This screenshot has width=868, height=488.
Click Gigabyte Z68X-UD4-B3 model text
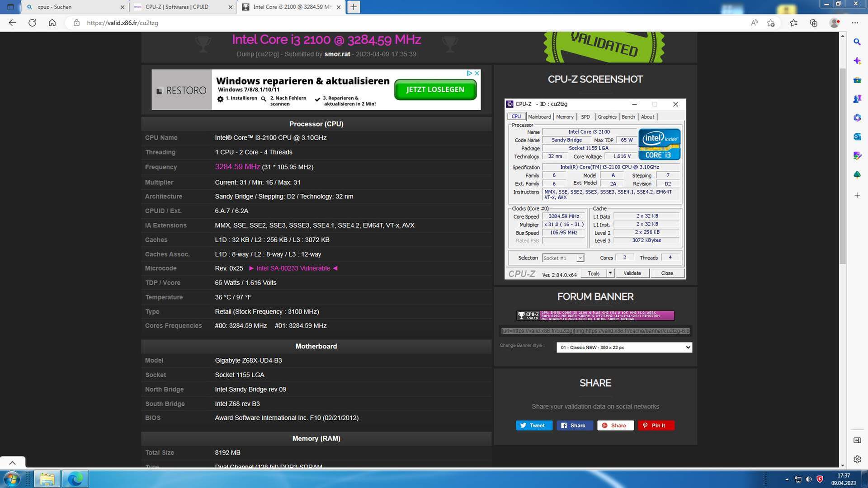tap(248, 360)
